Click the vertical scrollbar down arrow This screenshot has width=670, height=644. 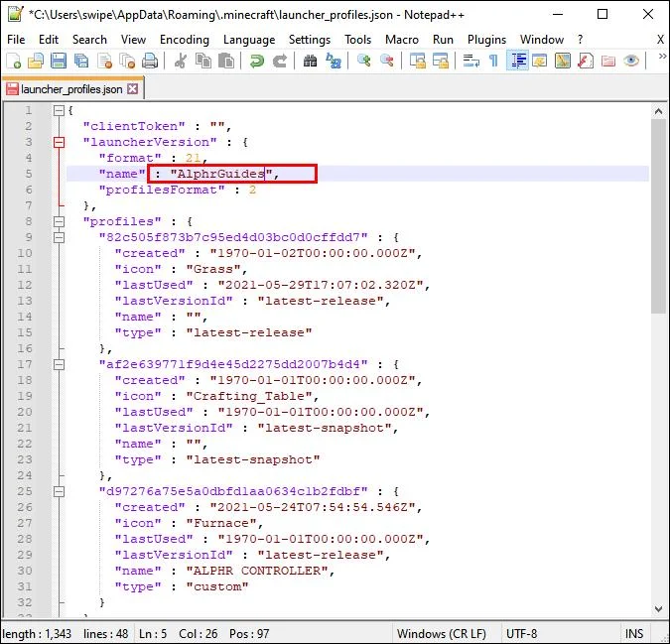coord(658,608)
